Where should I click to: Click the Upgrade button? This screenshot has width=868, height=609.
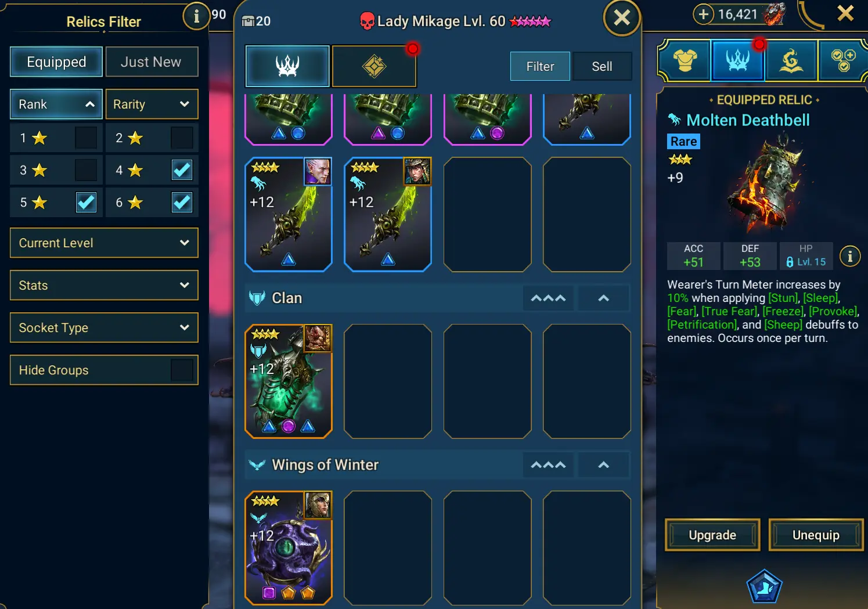(712, 535)
